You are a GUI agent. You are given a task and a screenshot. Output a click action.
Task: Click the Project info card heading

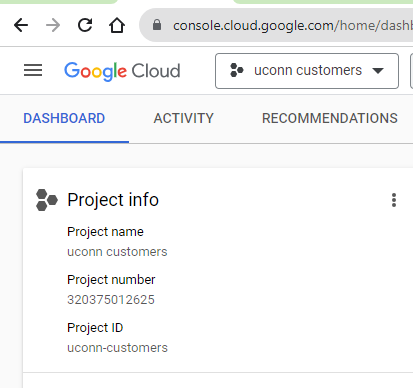pos(113,200)
